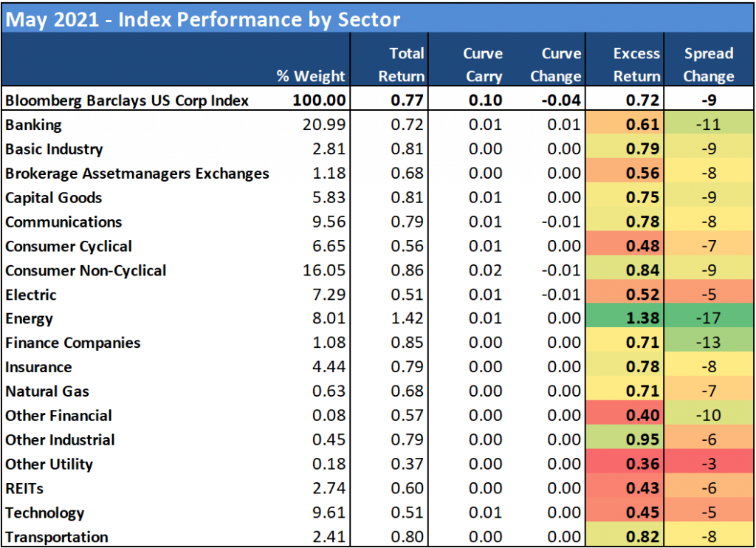Screen dimensions: 756x548
Task: Click the red Other Utility spread change cell -3
Action: pos(709,465)
